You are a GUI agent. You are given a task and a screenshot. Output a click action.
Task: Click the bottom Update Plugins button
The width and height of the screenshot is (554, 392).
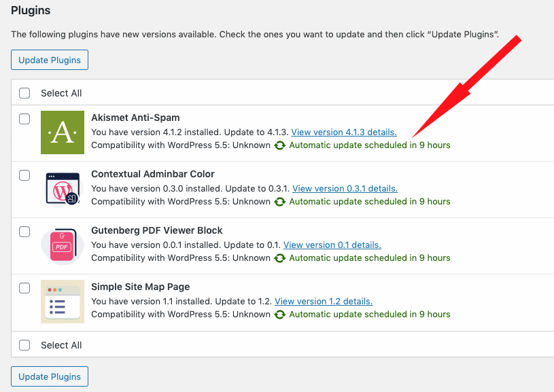(50, 376)
